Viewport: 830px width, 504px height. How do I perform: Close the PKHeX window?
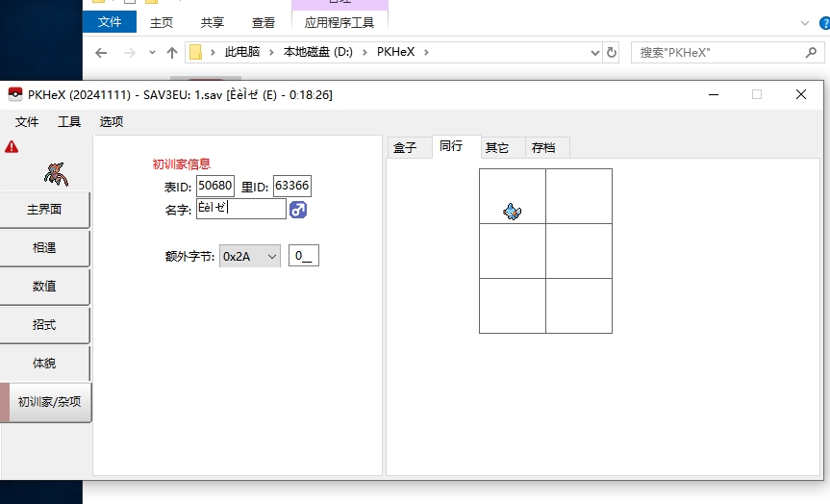801,95
